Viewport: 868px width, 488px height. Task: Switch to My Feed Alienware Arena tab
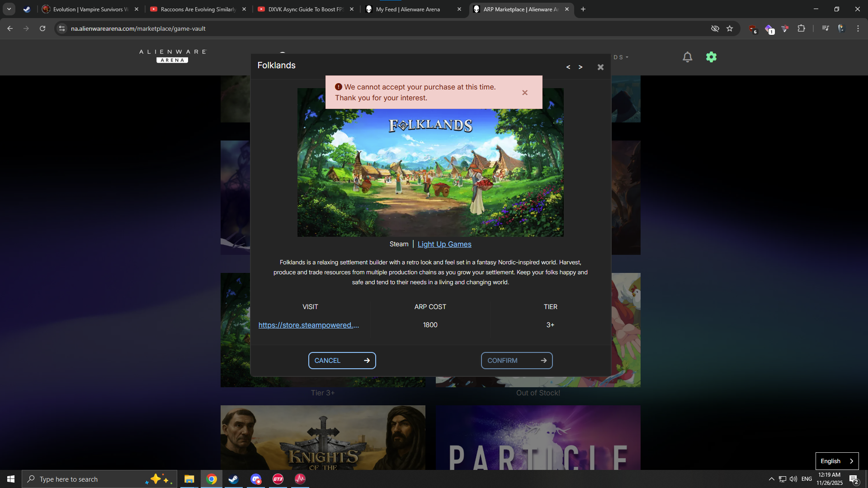pyautogui.click(x=408, y=9)
